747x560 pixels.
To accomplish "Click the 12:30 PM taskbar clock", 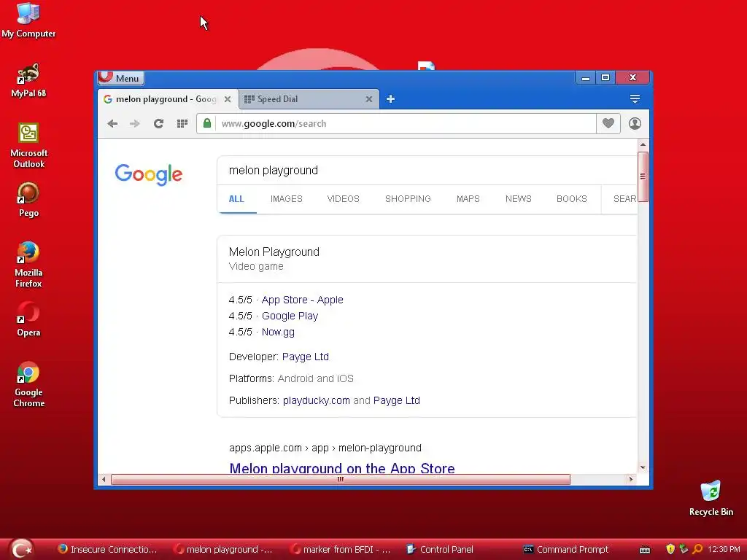I will point(724,550).
